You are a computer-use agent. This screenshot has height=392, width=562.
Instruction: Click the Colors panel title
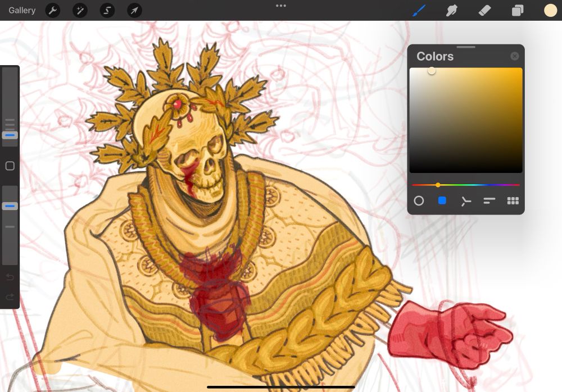point(435,56)
